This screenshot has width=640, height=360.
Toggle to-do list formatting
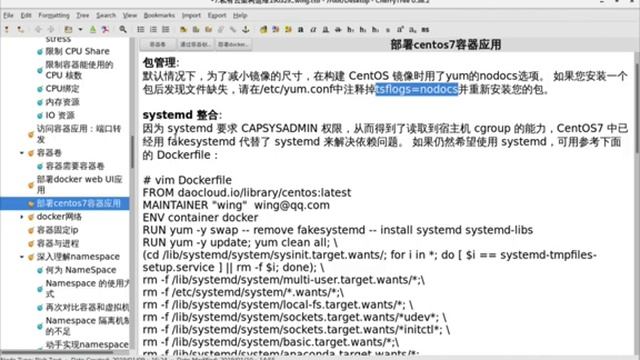(x=166, y=29)
